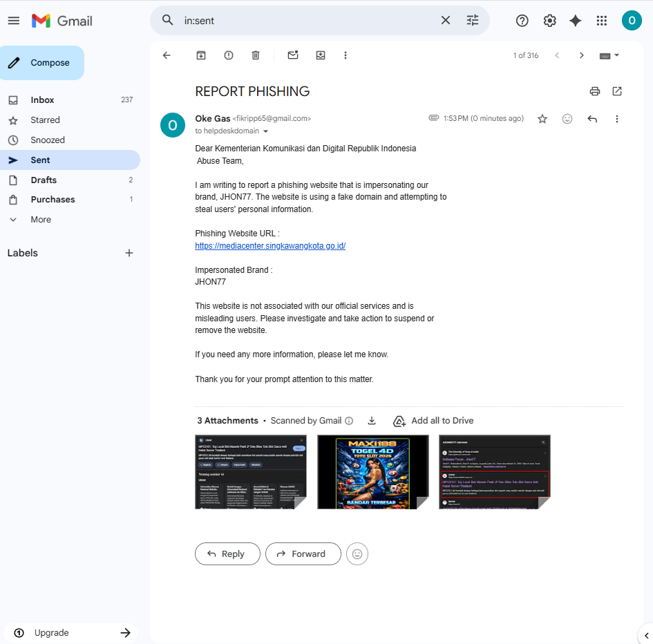Show Scanned by Gmail info icon

[350, 421]
